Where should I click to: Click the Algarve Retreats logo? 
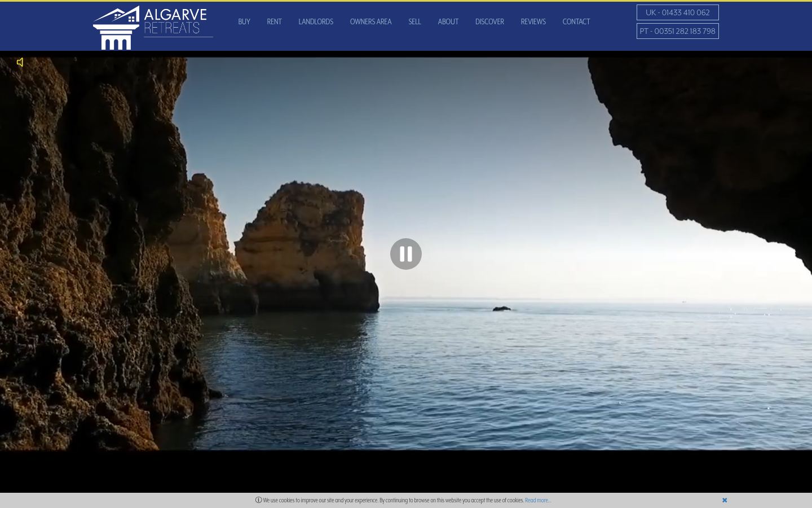click(153, 27)
